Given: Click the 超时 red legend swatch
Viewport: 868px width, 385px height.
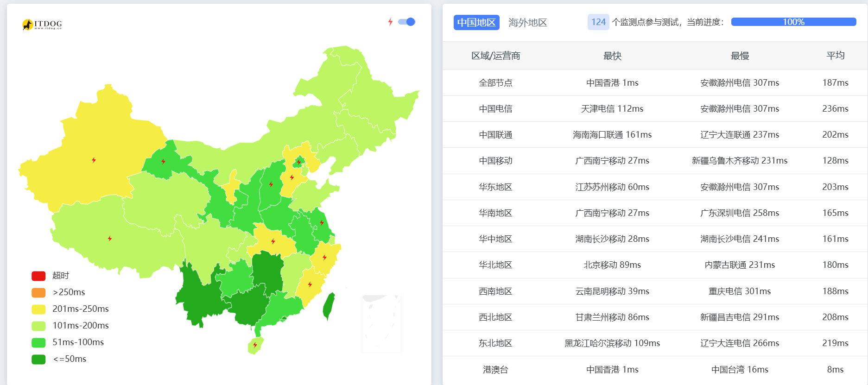Looking at the screenshot, I should (38, 276).
